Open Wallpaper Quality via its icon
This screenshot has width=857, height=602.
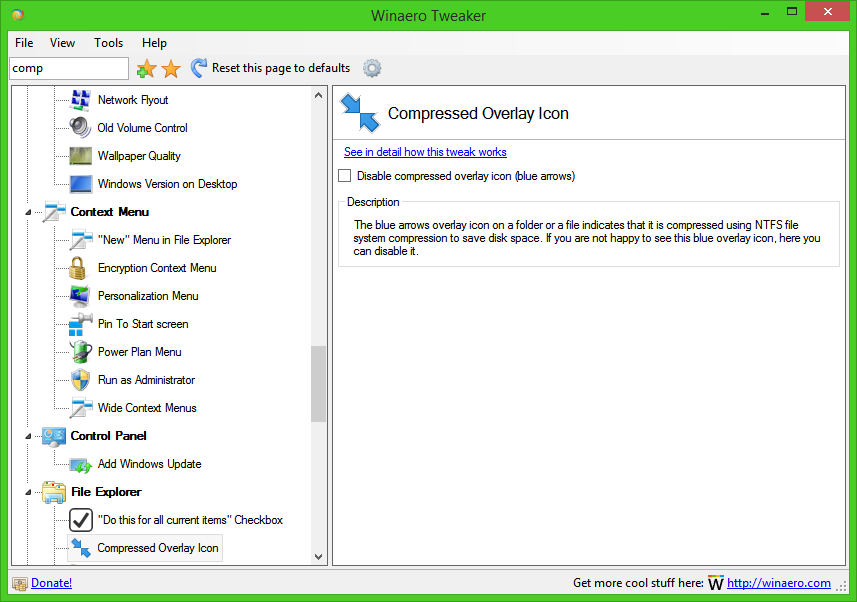[80, 155]
